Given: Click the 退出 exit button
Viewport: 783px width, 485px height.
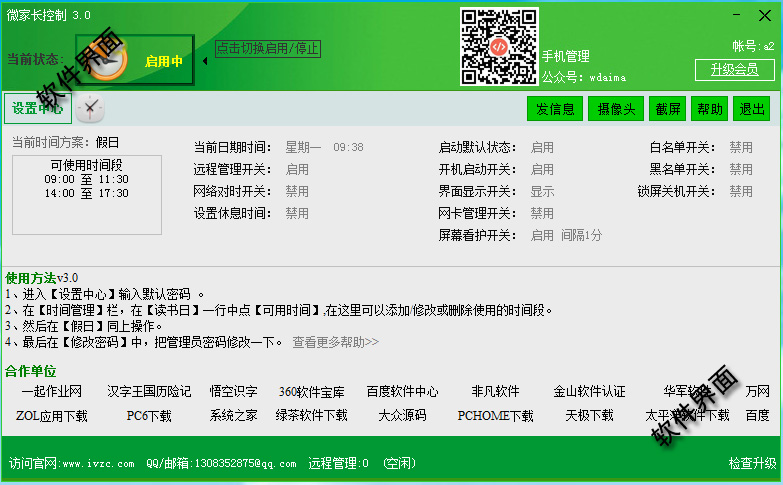Looking at the screenshot, I should tap(752, 109).
